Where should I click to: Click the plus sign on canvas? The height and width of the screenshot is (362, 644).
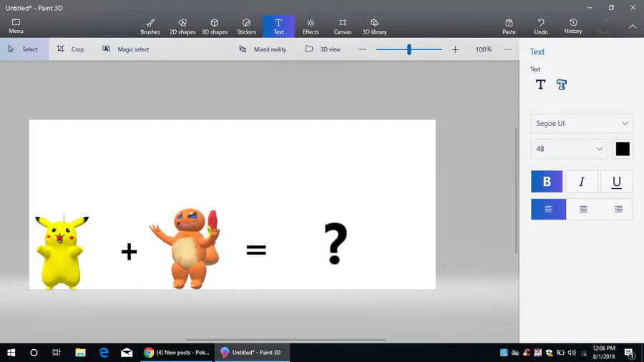[129, 252]
